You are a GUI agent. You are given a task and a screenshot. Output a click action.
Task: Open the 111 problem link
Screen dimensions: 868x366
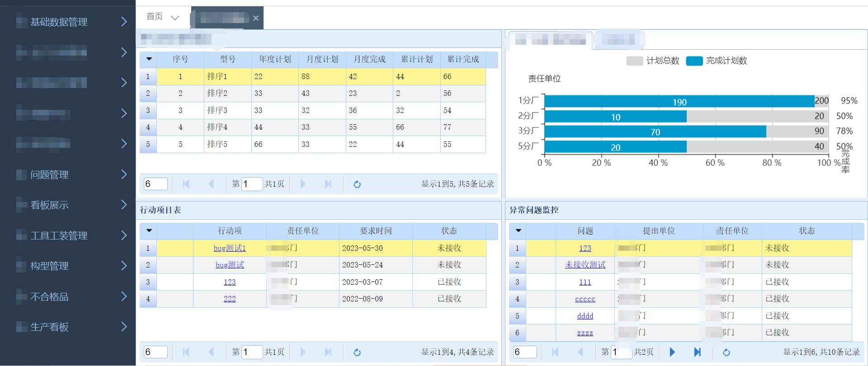coord(585,282)
